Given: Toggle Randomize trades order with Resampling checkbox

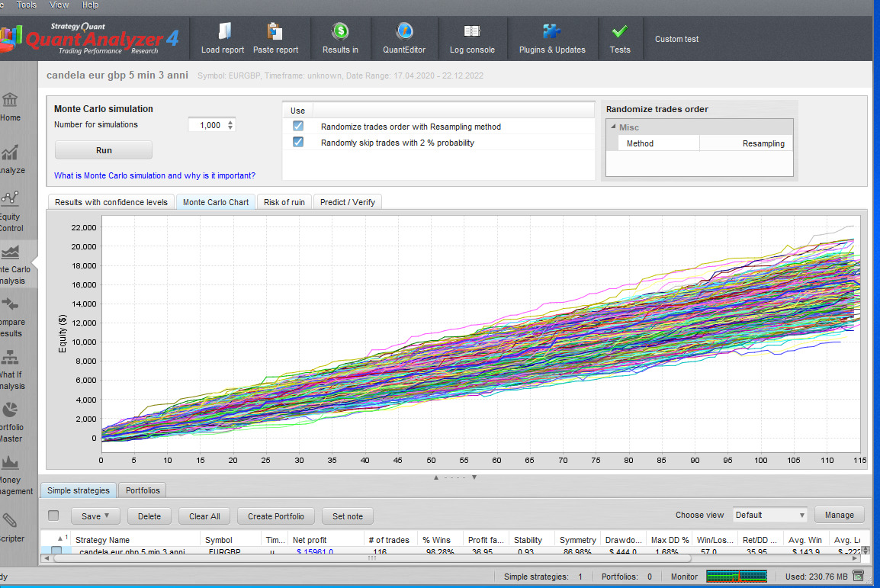Looking at the screenshot, I should pyautogui.click(x=298, y=126).
